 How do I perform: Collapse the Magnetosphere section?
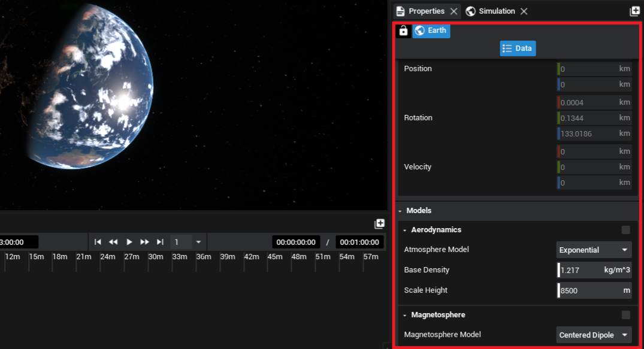[x=404, y=315]
